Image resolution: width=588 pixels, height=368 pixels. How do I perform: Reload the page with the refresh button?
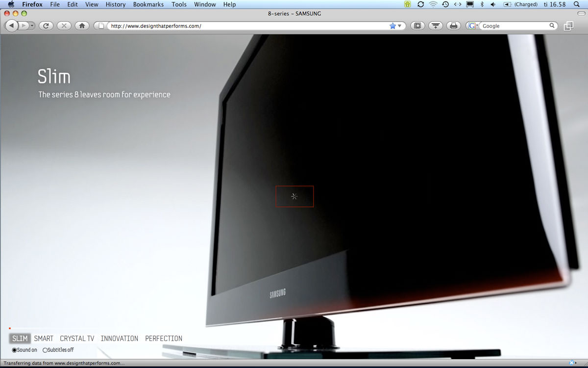46,26
